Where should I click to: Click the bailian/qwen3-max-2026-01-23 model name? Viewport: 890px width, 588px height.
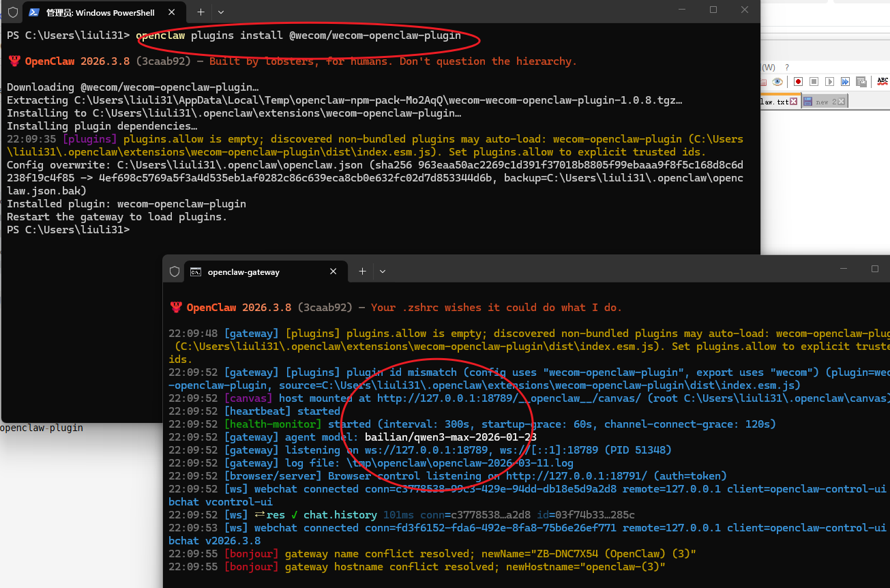click(x=451, y=437)
